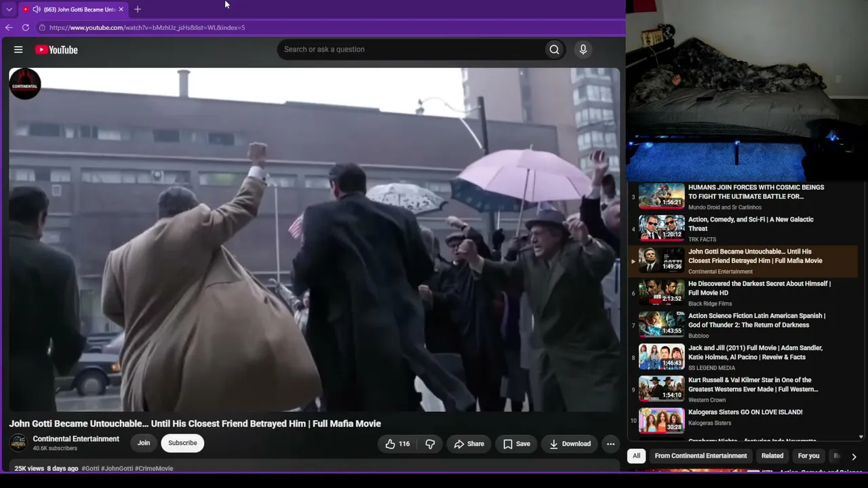Click the #CrimeMovie hashtag
868x488 pixels.
point(154,468)
